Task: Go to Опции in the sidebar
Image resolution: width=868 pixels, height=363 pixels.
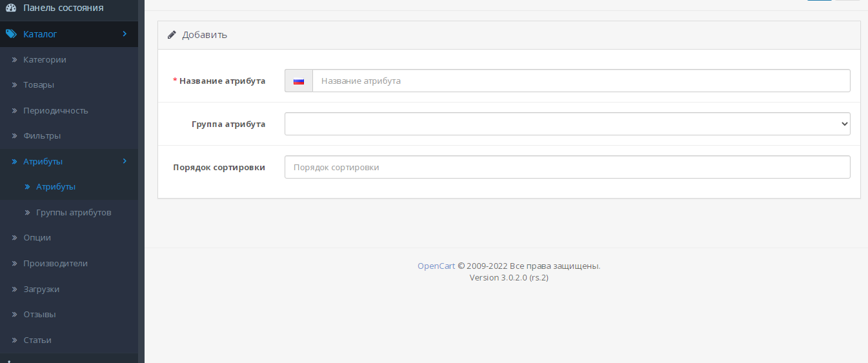Action: point(69,238)
